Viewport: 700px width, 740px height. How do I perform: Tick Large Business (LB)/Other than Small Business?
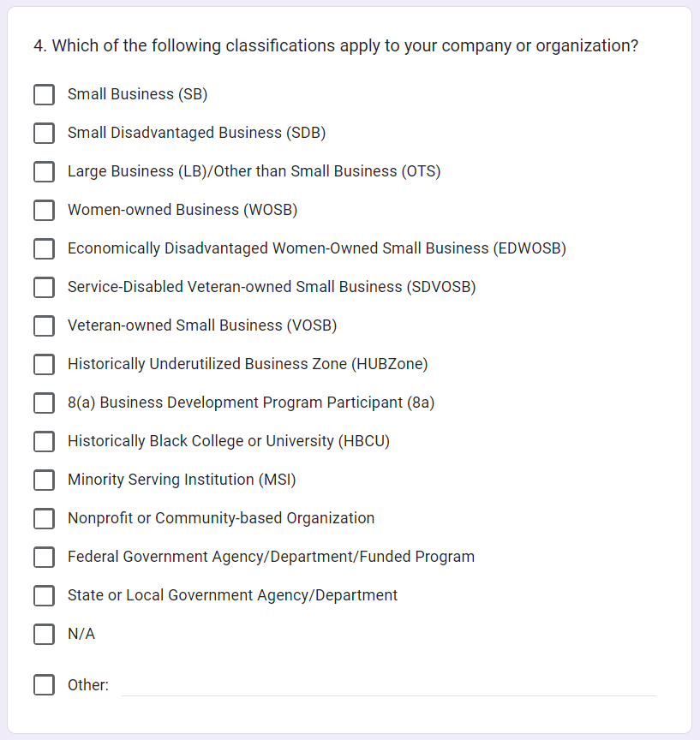tap(44, 171)
